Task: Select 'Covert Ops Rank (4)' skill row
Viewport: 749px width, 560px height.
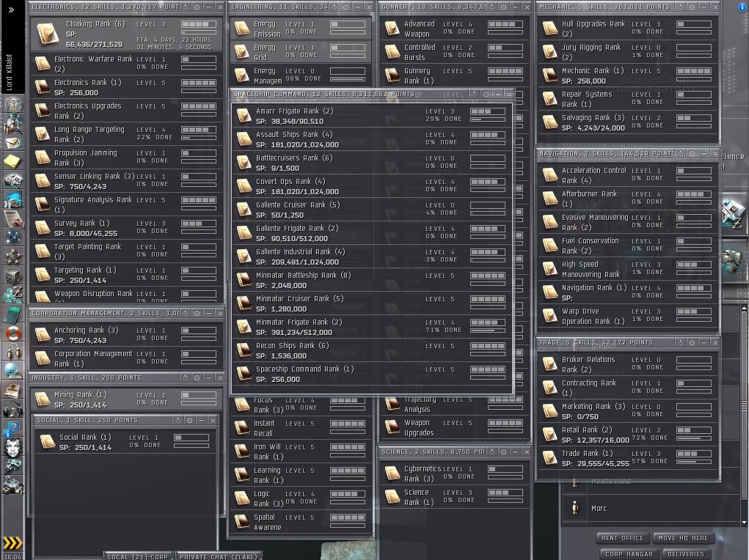Action: click(x=372, y=185)
